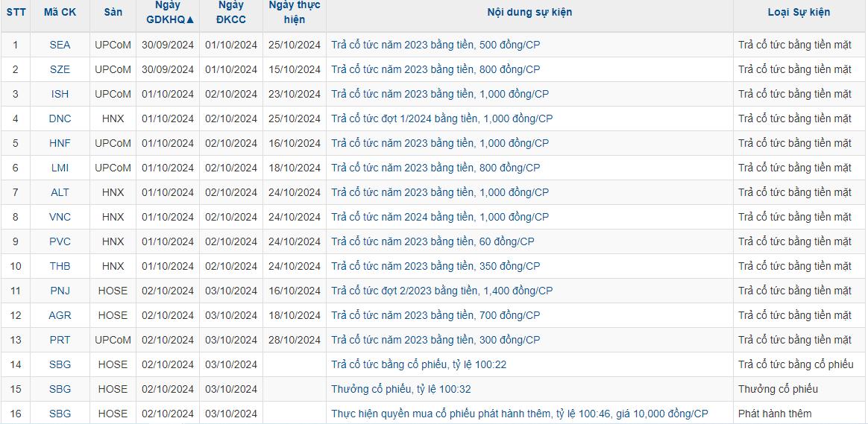
Task: Open SBG stock dividend 100:22 event
Action: pyautogui.click(x=418, y=365)
